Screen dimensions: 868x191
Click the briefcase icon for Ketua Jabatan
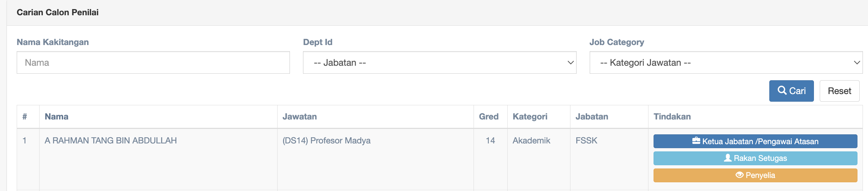696,141
